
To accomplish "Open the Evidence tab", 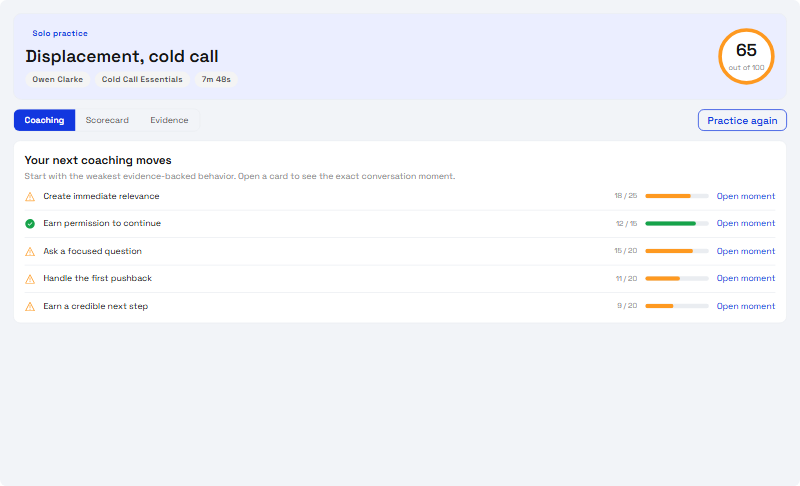I will click(x=169, y=120).
